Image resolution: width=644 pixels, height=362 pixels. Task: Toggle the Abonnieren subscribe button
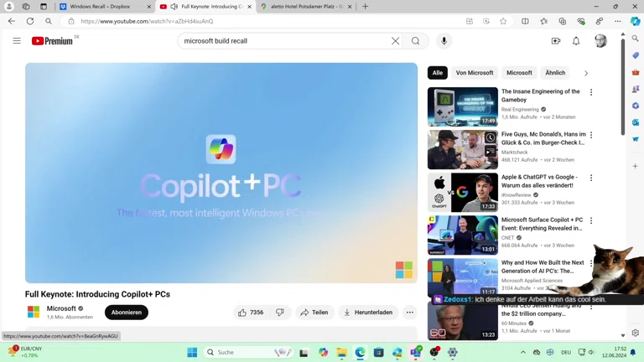tap(127, 313)
